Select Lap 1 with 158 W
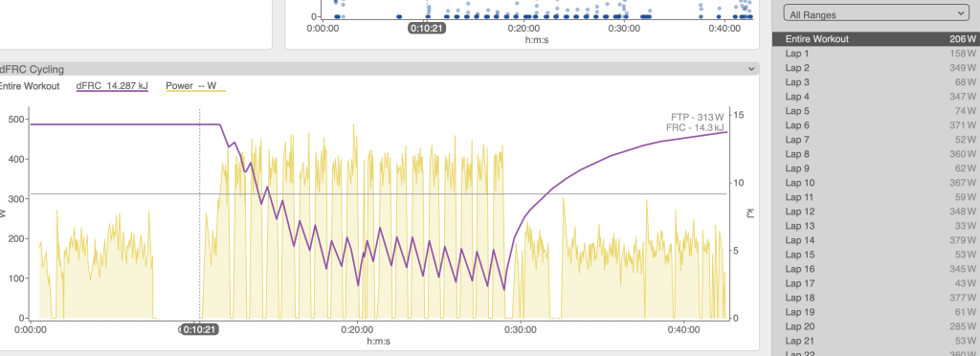The height and width of the screenshot is (356, 980). [x=877, y=54]
